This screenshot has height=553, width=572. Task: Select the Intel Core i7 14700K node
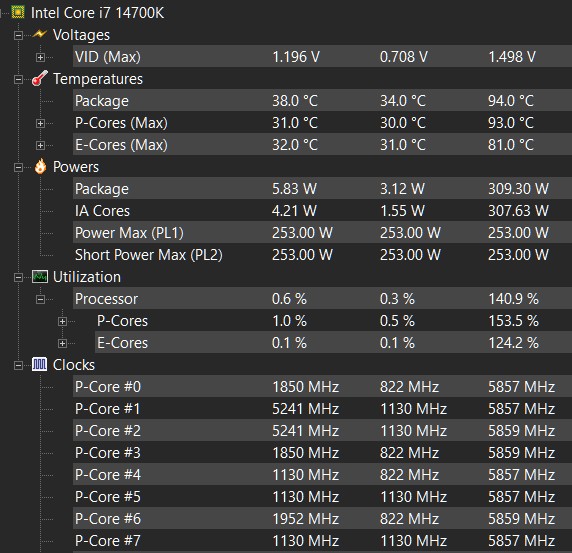pos(97,13)
